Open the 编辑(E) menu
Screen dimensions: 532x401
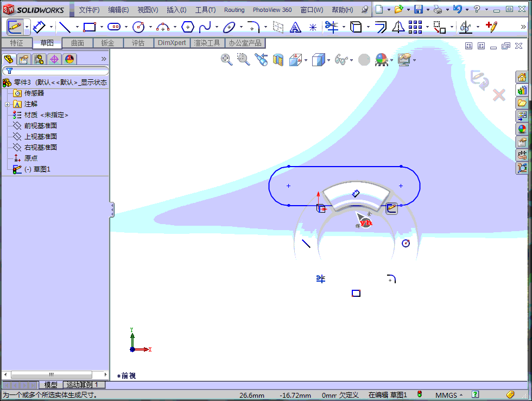118,10
